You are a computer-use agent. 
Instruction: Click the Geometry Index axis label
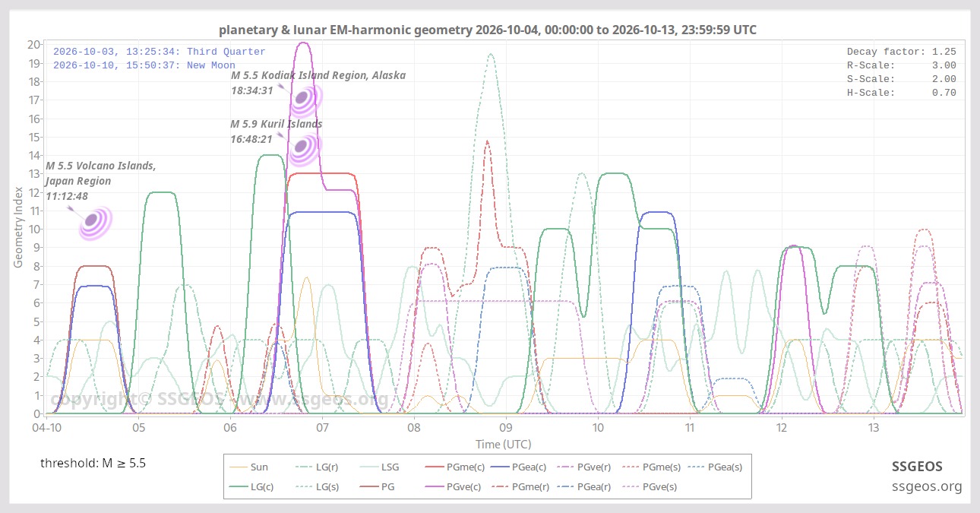[18, 228]
